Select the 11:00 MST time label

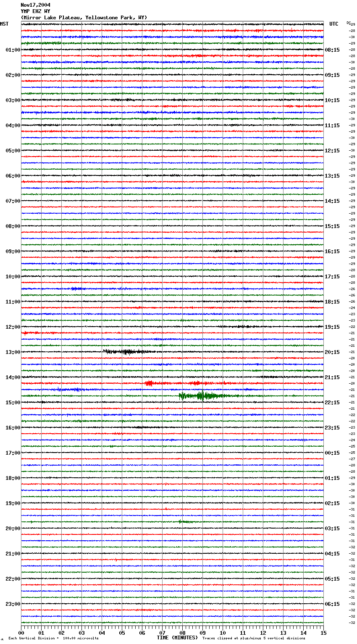(x=13, y=302)
